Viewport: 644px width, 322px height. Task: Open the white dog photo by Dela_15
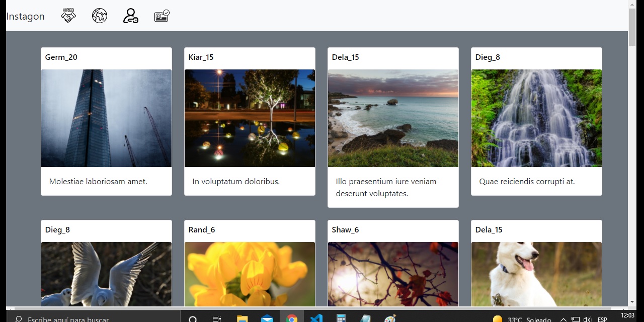pyautogui.click(x=536, y=274)
